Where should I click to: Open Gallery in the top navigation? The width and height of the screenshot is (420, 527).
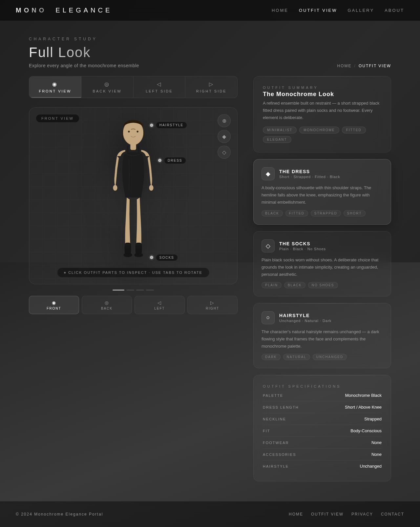click(361, 10)
